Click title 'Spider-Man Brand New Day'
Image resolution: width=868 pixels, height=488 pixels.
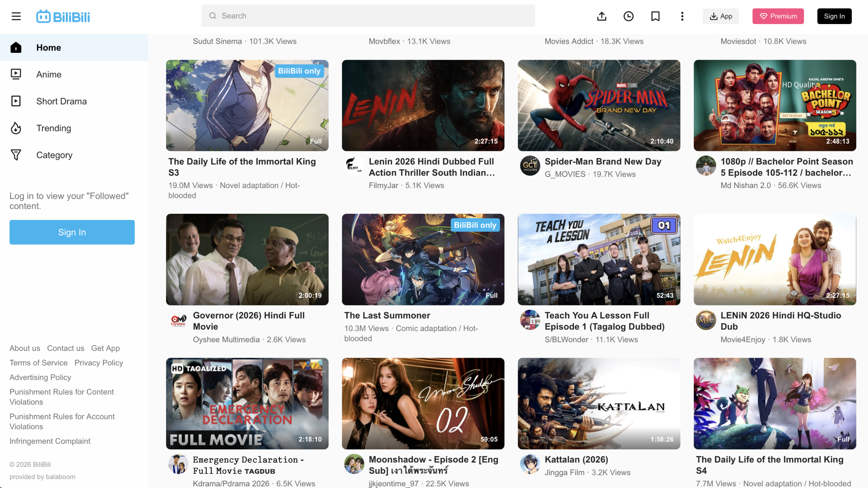(x=603, y=162)
